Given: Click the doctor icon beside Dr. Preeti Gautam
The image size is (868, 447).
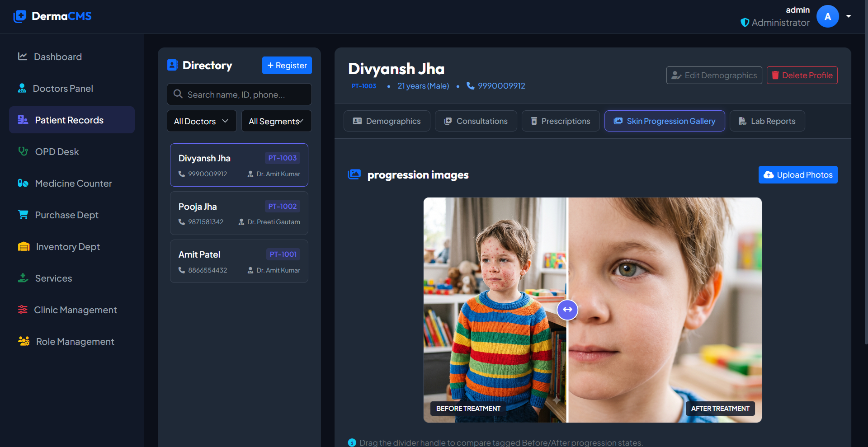Looking at the screenshot, I should pos(241,222).
